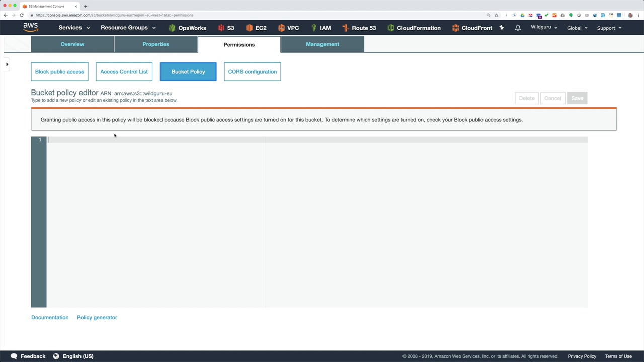
Task: Switch to the Properties tab
Action: tap(155, 44)
